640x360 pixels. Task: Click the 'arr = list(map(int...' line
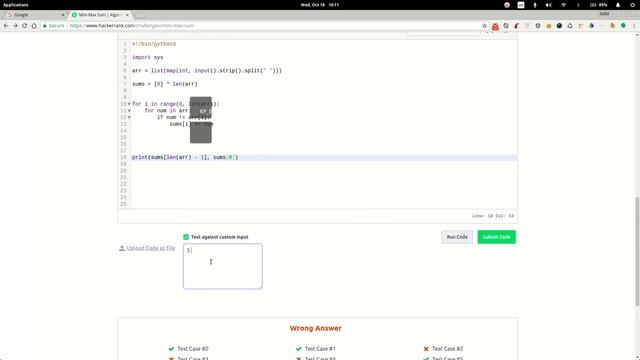(207, 71)
